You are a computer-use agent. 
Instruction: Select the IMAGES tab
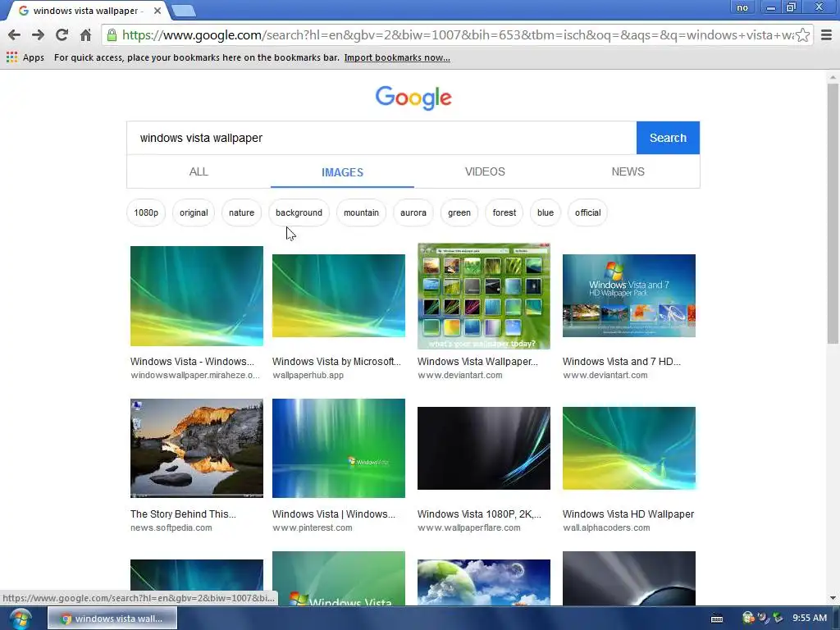pos(342,172)
